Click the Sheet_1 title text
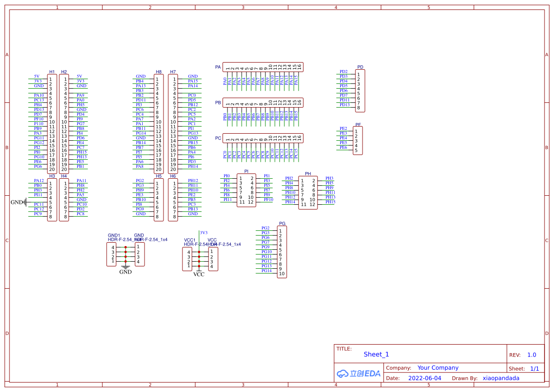This screenshot has width=554, height=392. tap(376, 355)
